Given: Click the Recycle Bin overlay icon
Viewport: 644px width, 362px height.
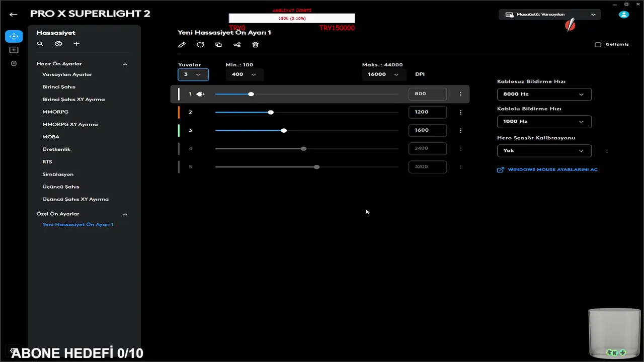Looking at the screenshot, I should click(x=615, y=334).
